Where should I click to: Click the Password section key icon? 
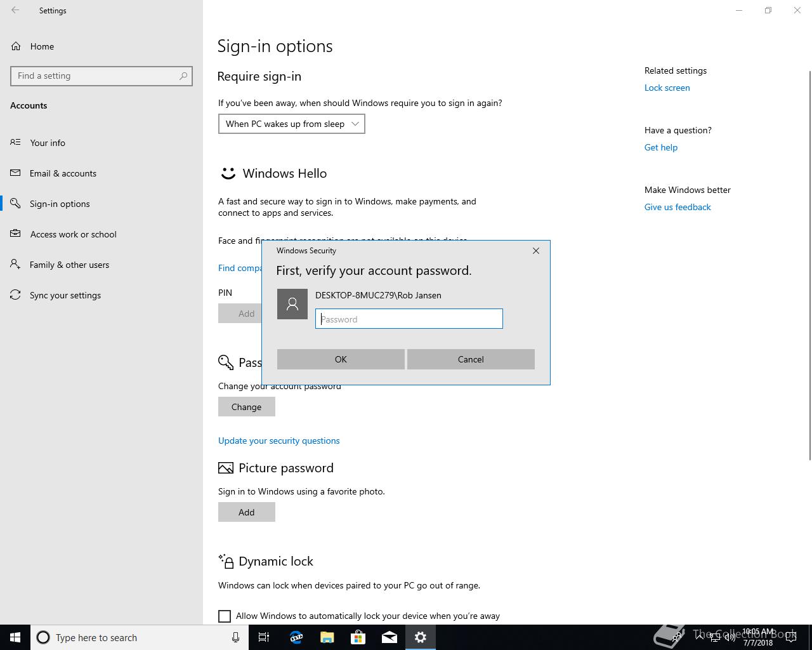[x=226, y=362]
